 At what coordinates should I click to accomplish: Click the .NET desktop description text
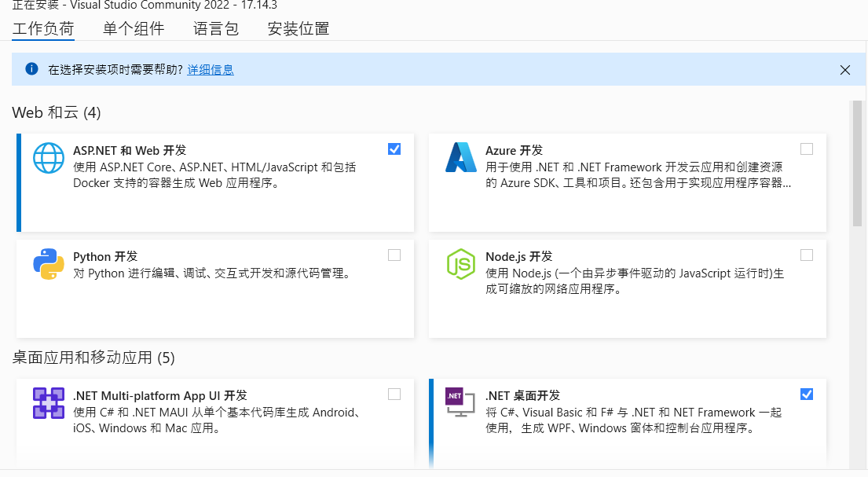pos(633,420)
